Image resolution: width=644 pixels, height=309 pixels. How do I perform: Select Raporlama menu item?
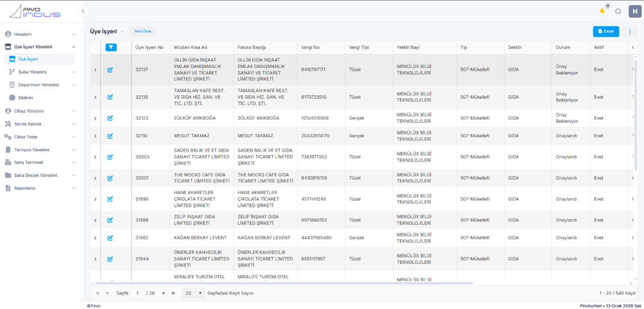tap(25, 188)
